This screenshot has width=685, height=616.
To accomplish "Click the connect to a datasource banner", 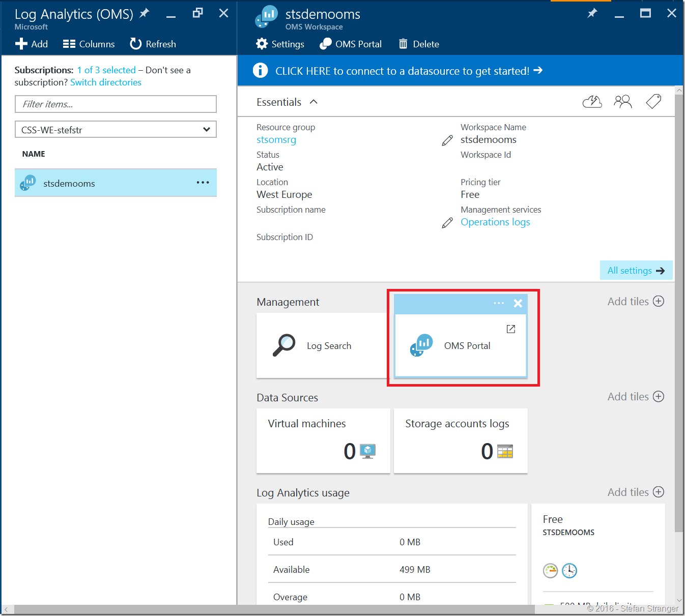I will point(460,71).
